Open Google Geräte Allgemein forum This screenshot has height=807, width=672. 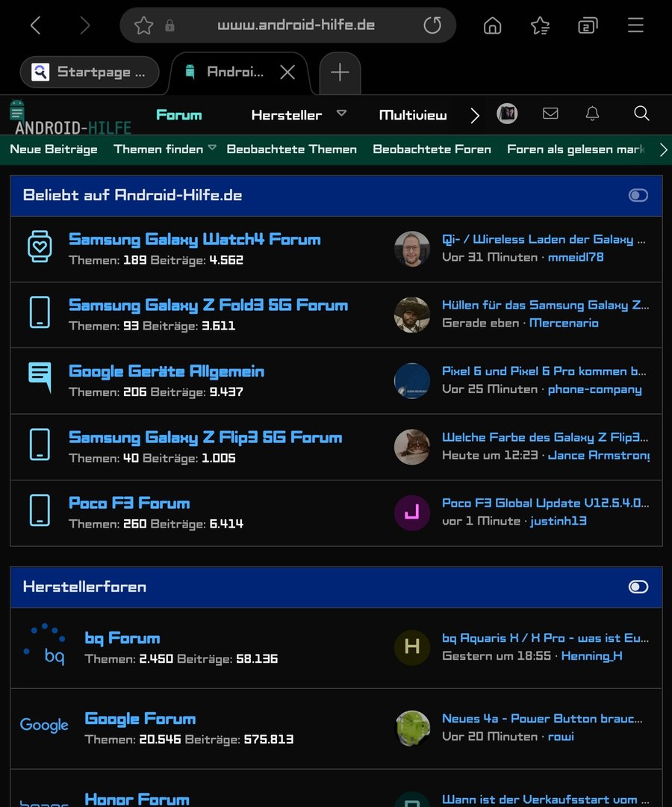167,371
